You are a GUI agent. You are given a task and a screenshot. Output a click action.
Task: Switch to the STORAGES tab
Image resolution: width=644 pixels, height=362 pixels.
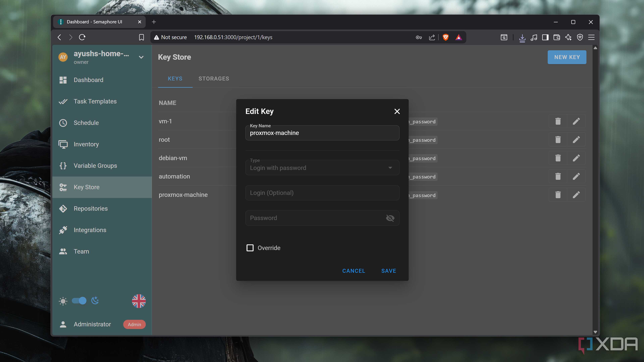pyautogui.click(x=214, y=79)
